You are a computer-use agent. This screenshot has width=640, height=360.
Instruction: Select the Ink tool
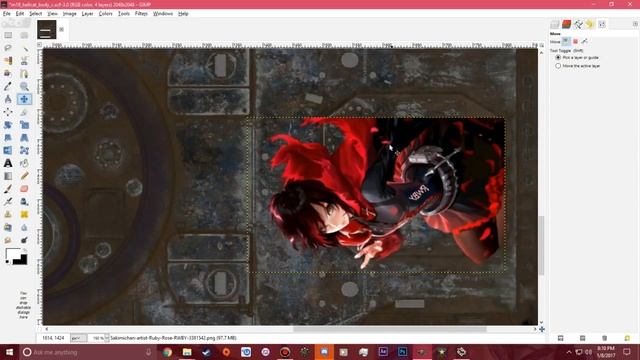(24, 202)
